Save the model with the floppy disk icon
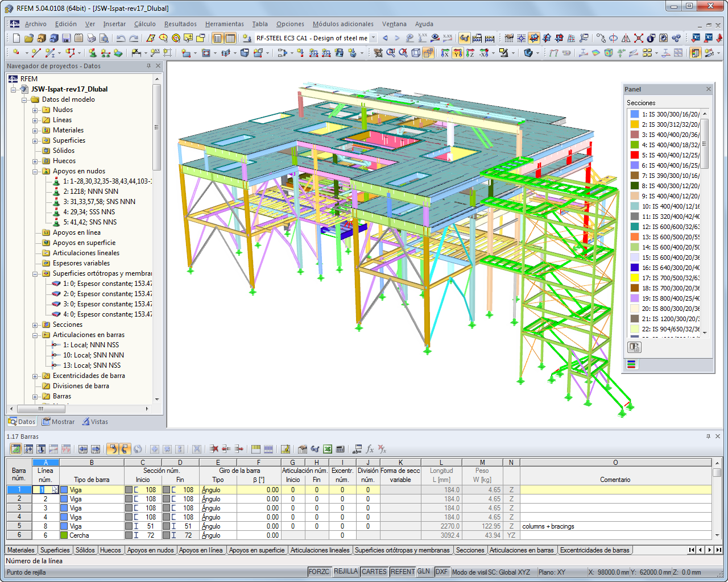The width and height of the screenshot is (728, 582). [x=67, y=38]
